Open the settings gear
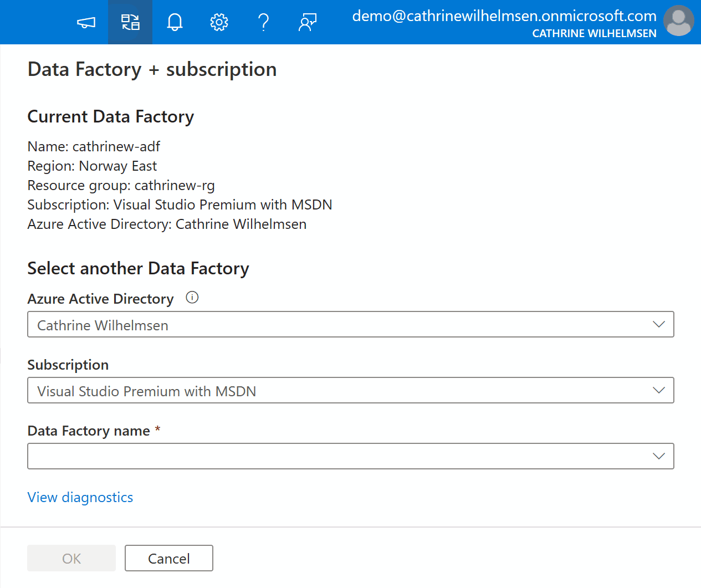The width and height of the screenshot is (701, 588). click(219, 22)
